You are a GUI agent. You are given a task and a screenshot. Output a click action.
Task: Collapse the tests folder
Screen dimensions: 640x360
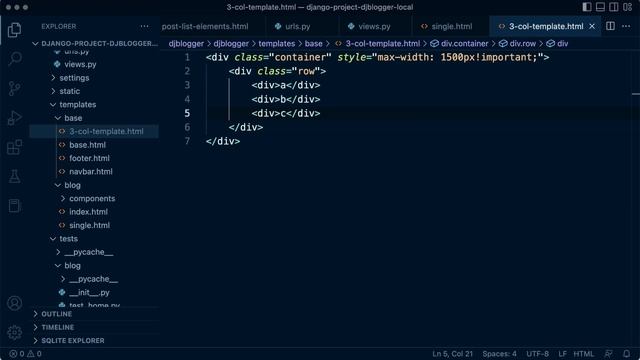[68, 239]
